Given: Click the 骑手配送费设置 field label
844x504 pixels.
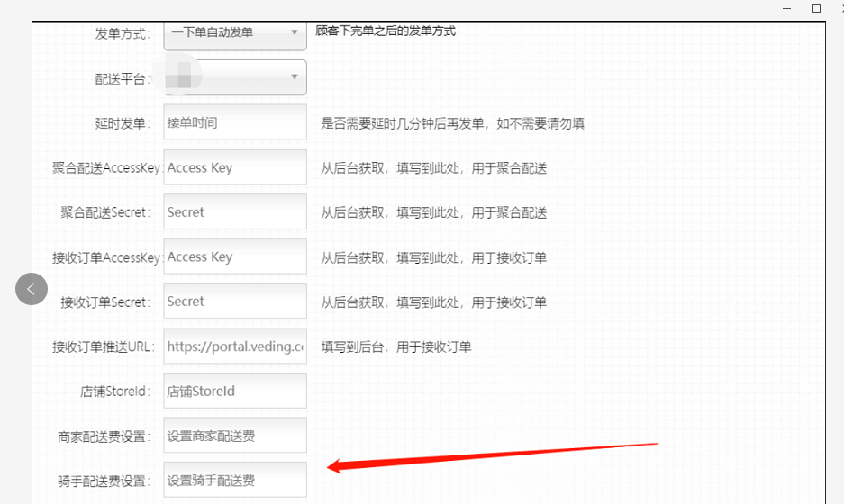Looking at the screenshot, I should [x=105, y=481].
